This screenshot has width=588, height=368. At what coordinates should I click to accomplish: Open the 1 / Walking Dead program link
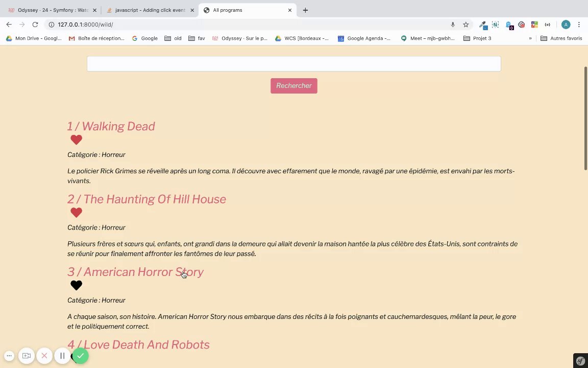click(111, 126)
